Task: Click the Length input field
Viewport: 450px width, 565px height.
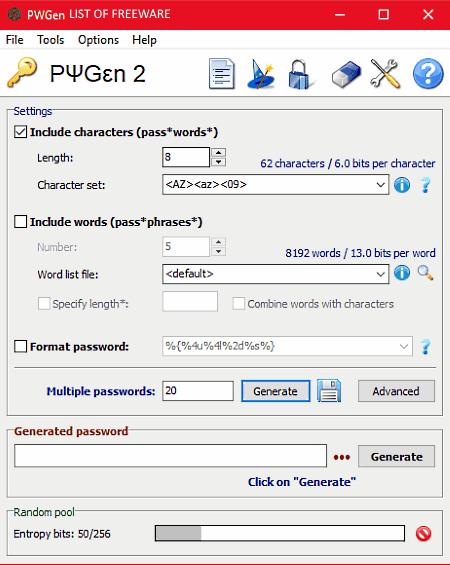Action: coord(186,157)
